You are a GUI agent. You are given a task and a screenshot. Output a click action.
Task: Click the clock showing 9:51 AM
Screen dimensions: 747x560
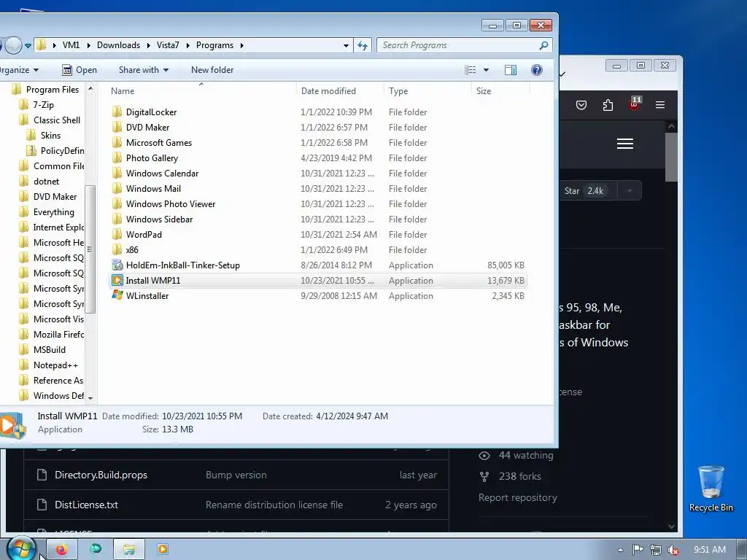click(x=709, y=550)
